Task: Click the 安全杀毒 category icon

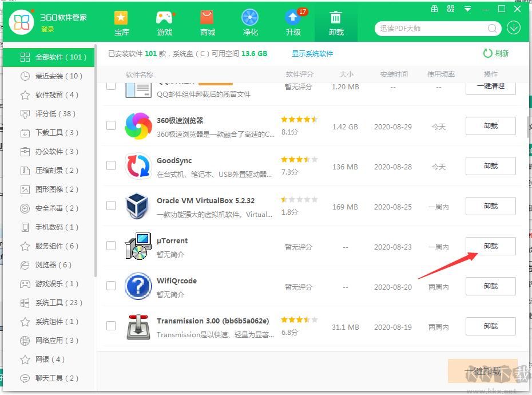Action: tap(25, 208)
